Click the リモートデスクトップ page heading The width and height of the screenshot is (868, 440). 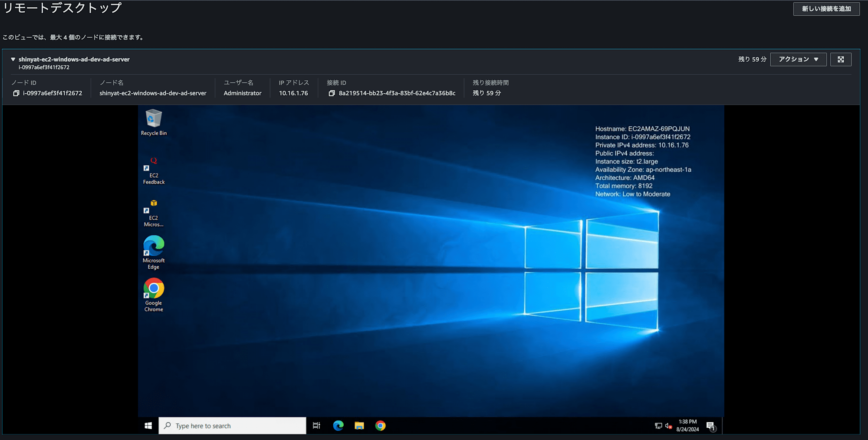(62, 8)
